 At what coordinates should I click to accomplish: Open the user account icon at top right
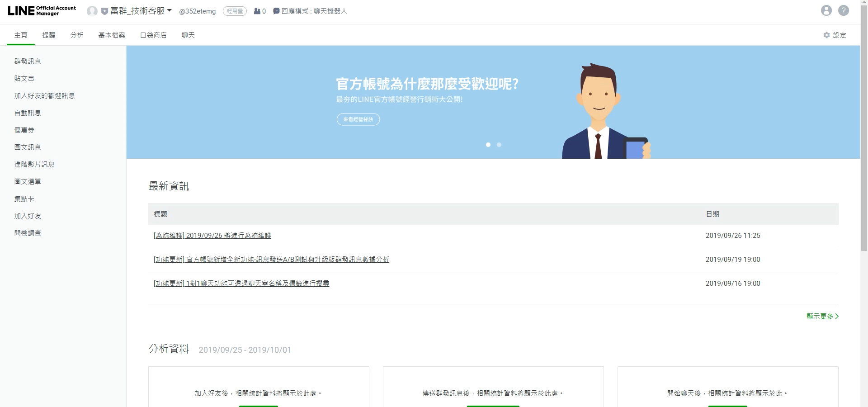tap(826, 10)
